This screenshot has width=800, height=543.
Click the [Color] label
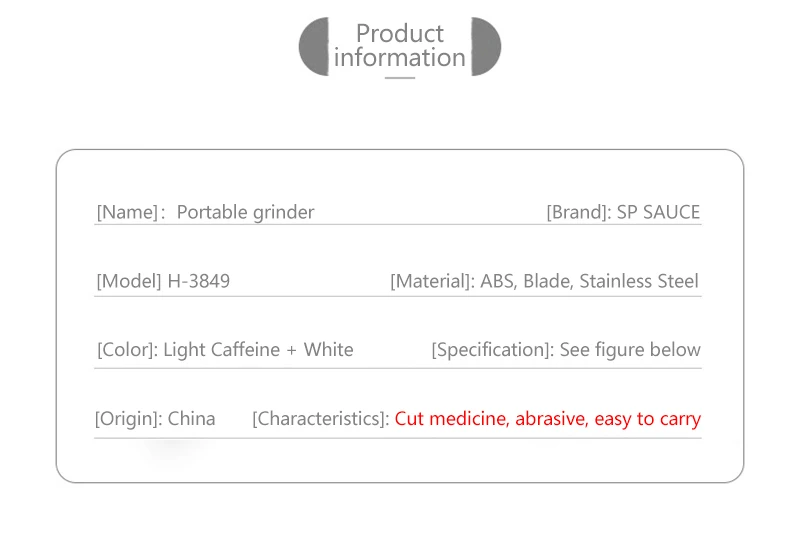tap(128, 350)
